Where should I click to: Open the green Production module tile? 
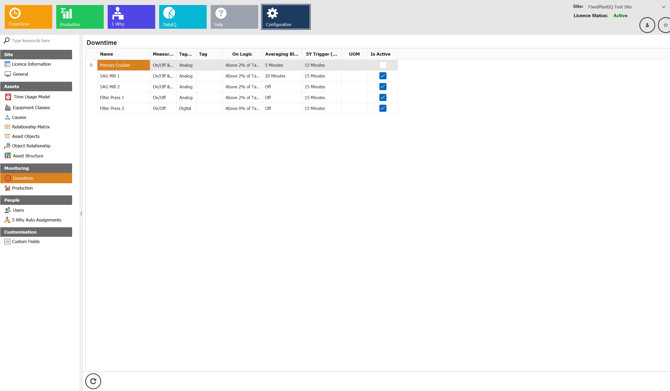(79, 17)
